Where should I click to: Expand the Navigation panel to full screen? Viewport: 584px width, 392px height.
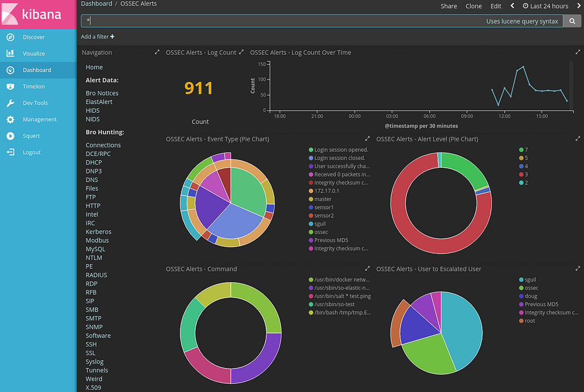pyautogui.click(x=157, y=52)
